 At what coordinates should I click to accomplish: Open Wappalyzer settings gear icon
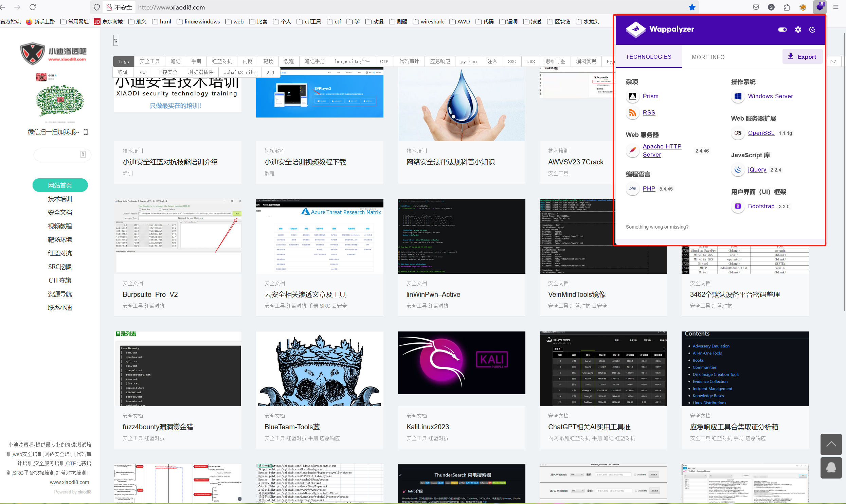[x=798, y=30]
